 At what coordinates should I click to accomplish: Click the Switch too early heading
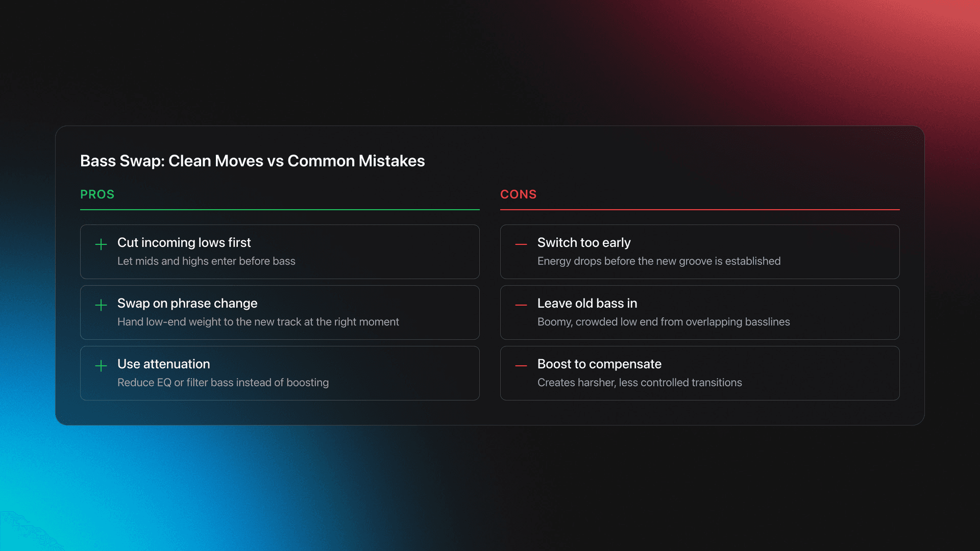pyautogui.click(x=583, y=242)
